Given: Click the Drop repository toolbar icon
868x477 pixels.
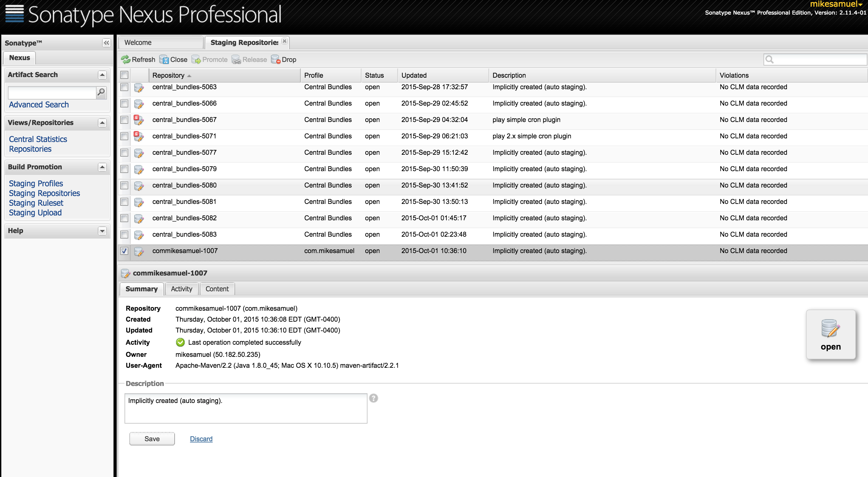Looking at the screenshot, I should pyautogui.click(x=276, y=59).
